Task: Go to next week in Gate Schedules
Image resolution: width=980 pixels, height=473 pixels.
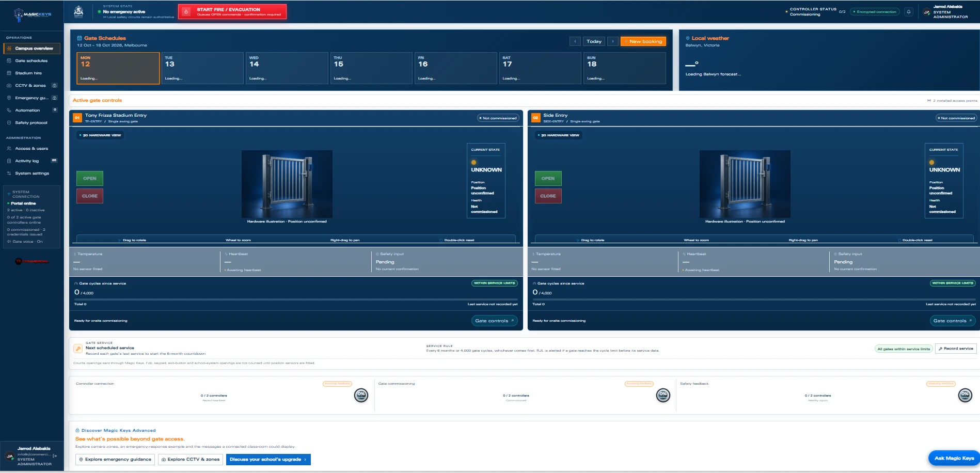Action: (613, 41)
